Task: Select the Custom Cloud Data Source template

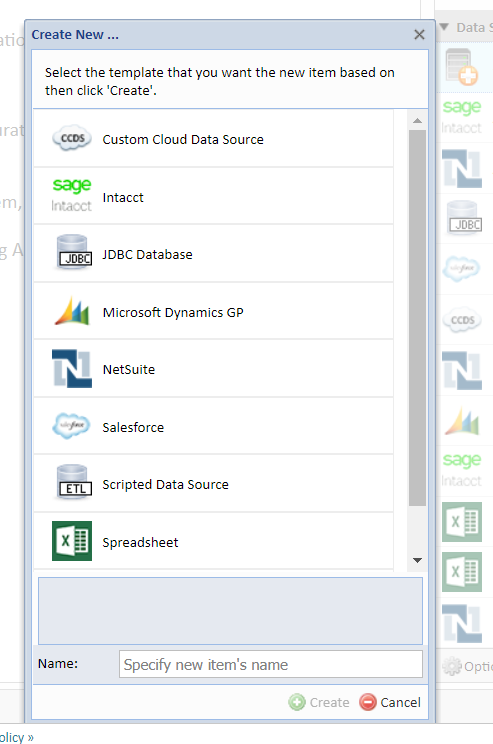Action: (213, 139)
